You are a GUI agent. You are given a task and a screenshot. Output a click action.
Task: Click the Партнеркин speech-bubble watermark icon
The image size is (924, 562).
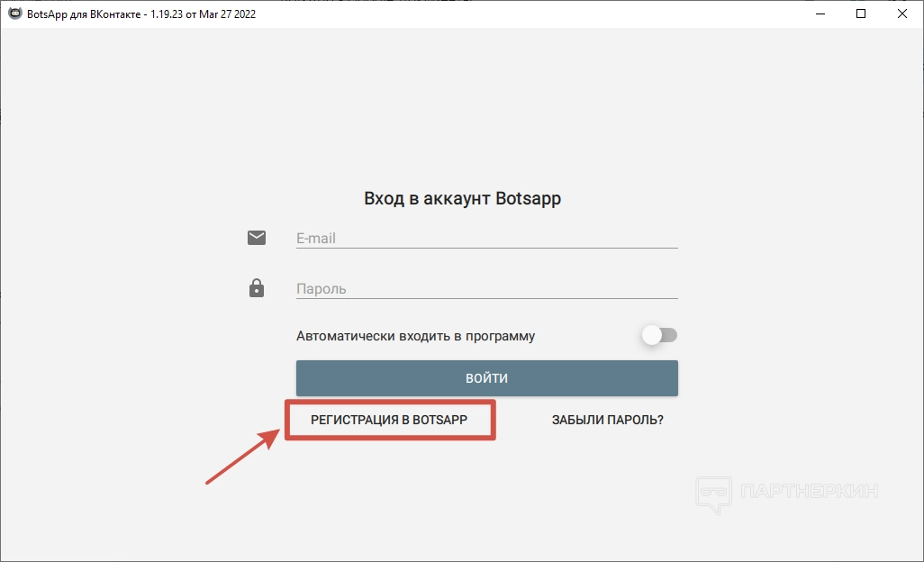coord(713,494)
